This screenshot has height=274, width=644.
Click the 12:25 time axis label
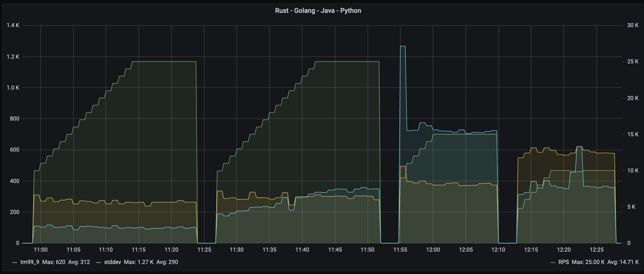coord(596,249)
